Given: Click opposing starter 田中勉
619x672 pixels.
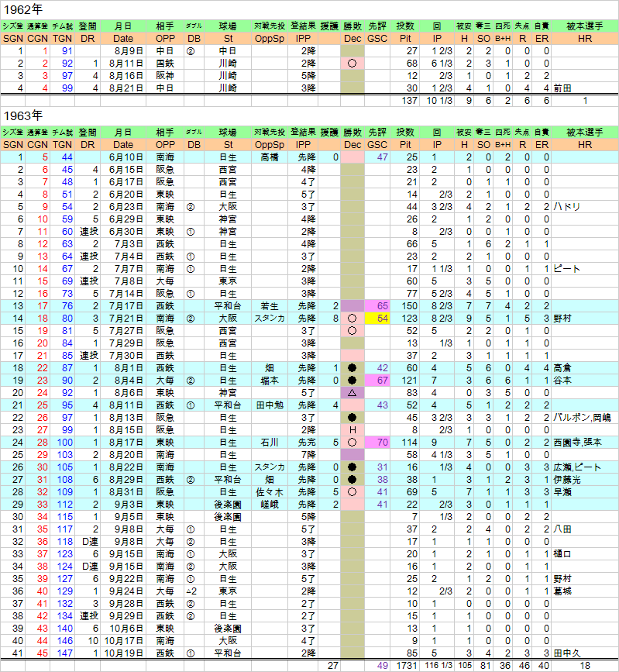Looking at the screenshot, I should 270,405.
